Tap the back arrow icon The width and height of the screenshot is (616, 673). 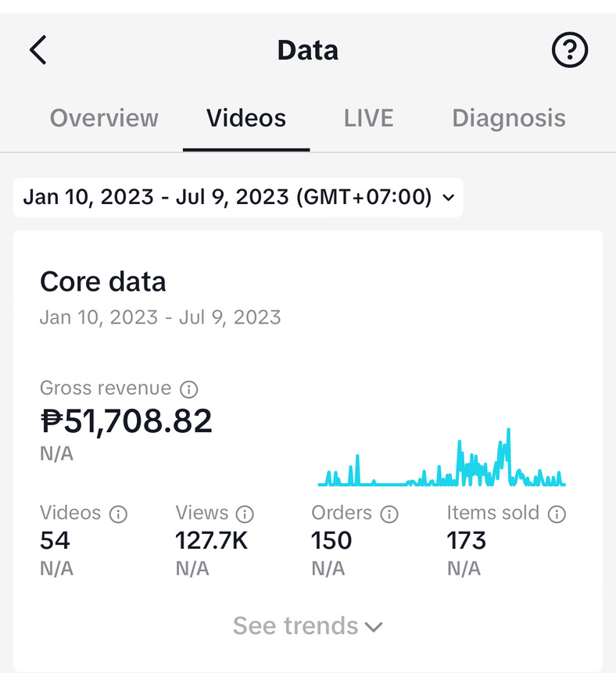coord(38,51)
